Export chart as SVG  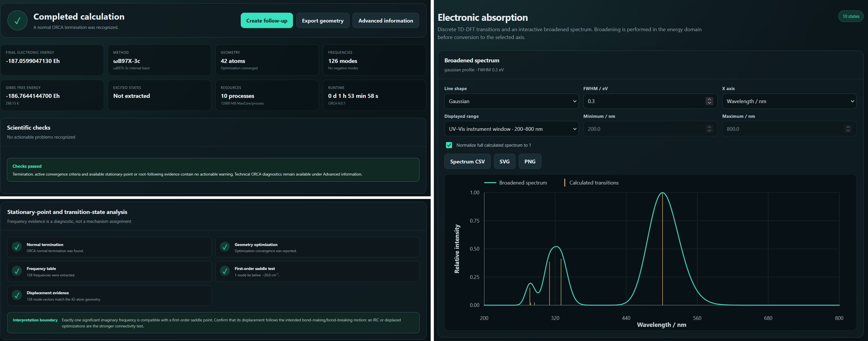504,161
